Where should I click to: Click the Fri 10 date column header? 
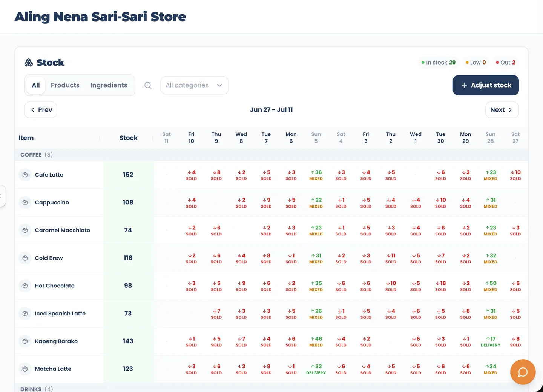pyautogui.click(x=191, y=138)
